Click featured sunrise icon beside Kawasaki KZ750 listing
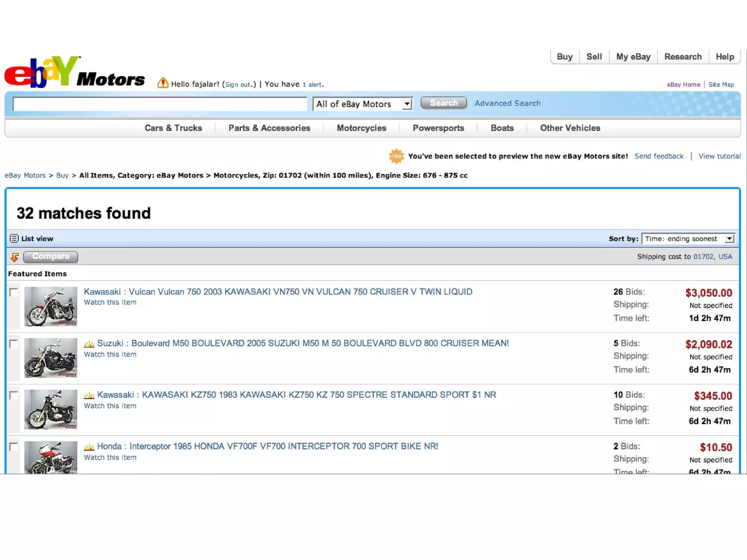The height and width of the screenshot is (560, 747). pos(89,395)
